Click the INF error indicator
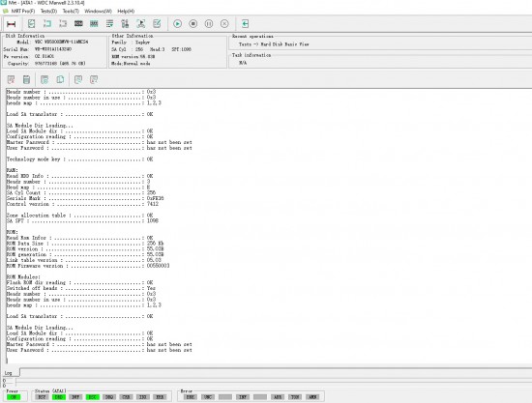Image resolution: width=532 pixels, height=403 pixels. 243,397
